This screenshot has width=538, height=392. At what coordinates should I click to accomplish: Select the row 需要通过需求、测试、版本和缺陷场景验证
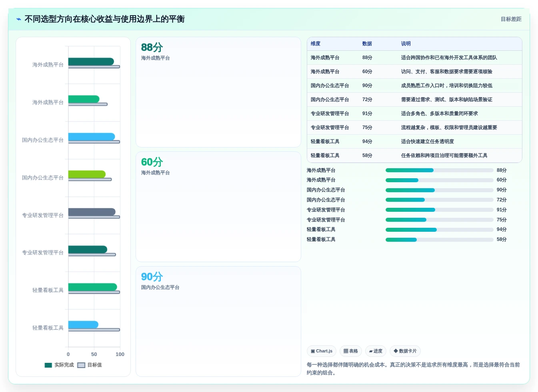click(414, 100)
